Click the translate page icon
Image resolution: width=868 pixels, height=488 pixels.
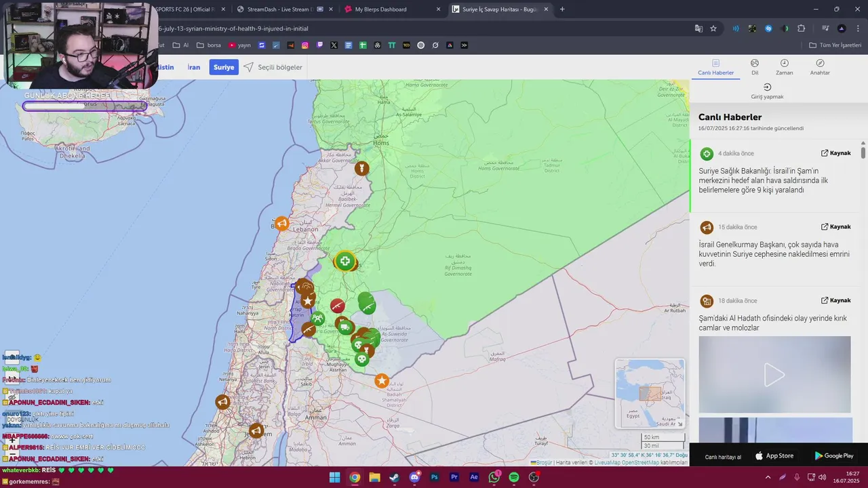(698, 28)
